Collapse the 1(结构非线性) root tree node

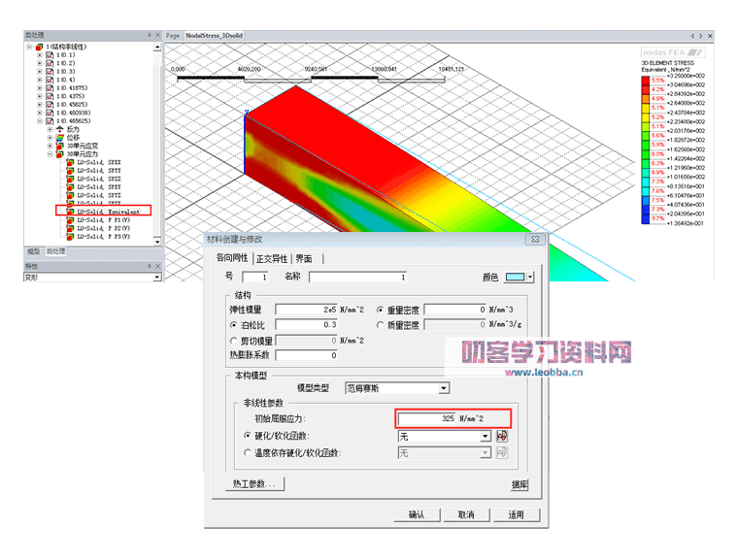pyautogui.click(x=29, y=47)
